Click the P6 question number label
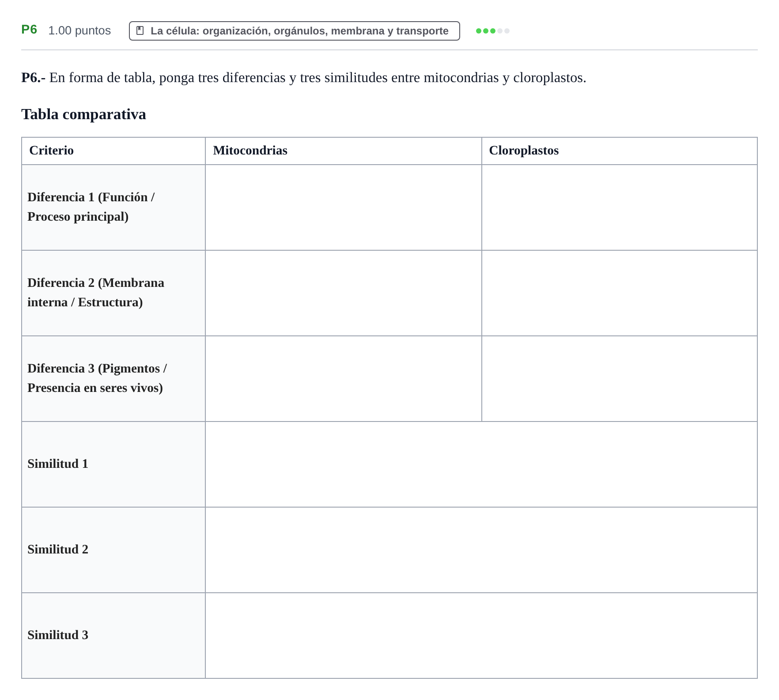The width and height of the screenshot is (779, 700). (29, 30)
